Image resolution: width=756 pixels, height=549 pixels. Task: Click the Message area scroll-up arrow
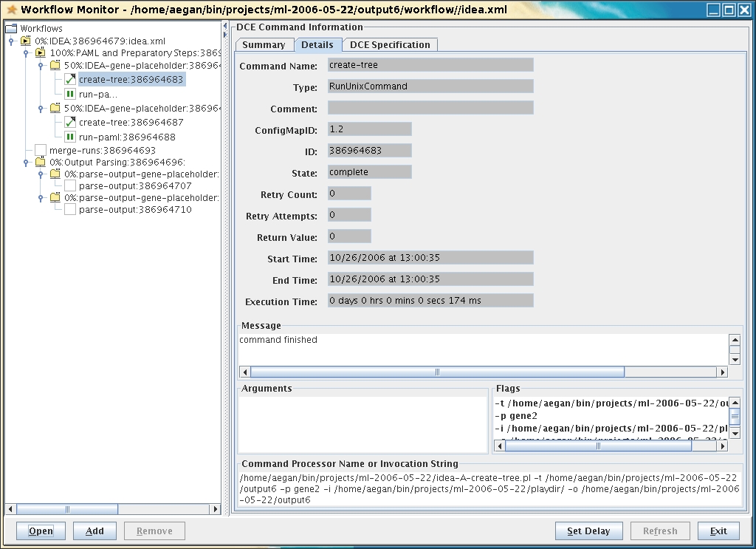tap(735, 340)
